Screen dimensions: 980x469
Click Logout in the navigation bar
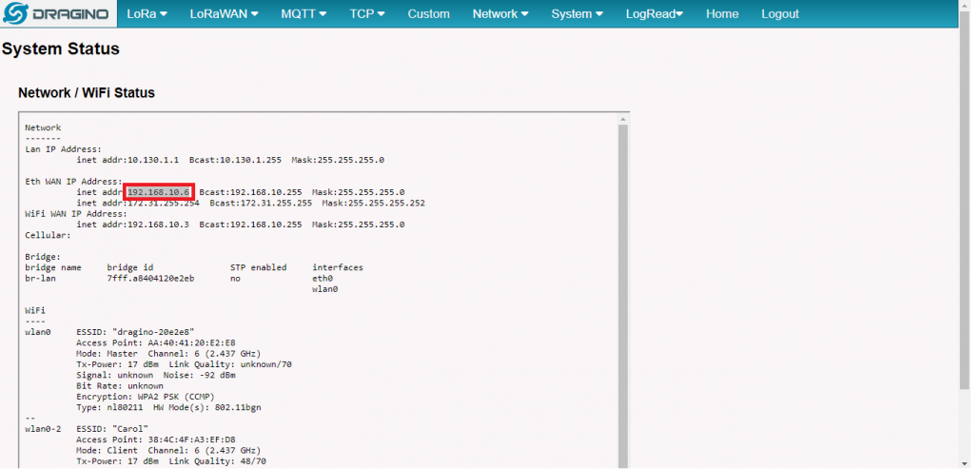(780, 14)
